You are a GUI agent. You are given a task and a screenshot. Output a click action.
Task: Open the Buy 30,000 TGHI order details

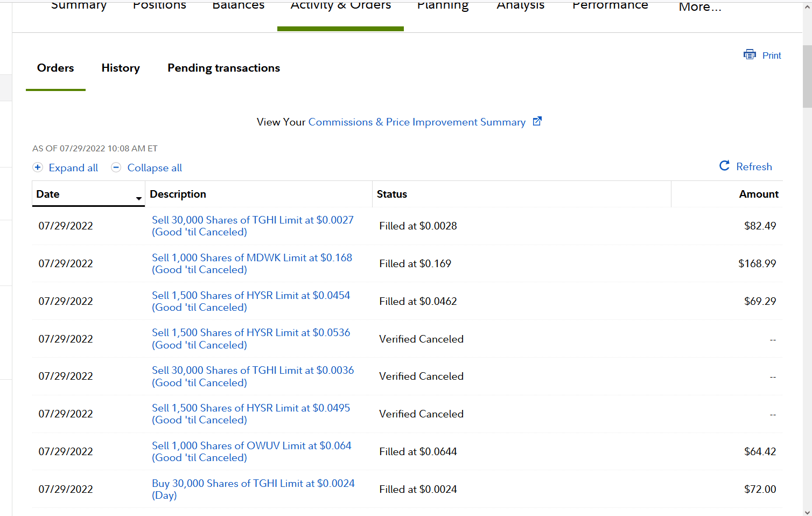pyautogui.click(x=253, y=484)
